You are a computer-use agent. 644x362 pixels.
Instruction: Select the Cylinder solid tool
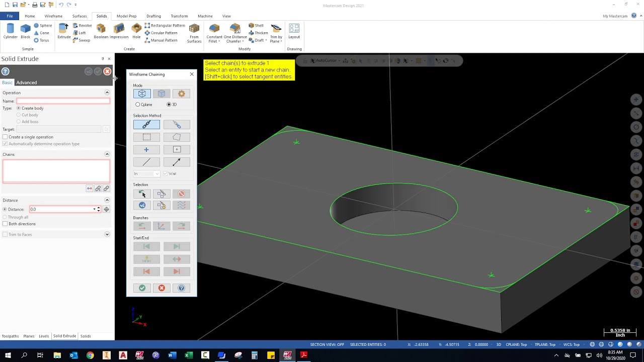coord(10,32)
